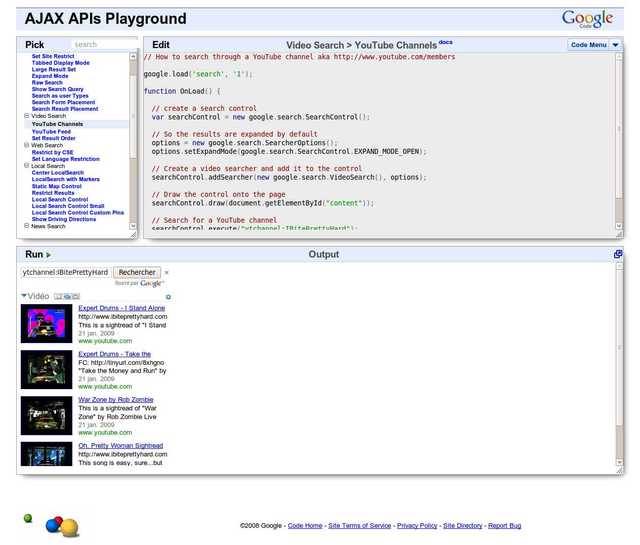
Task: Click the colored balls AJAX logo in footer
Action: (x=62, y=527)
